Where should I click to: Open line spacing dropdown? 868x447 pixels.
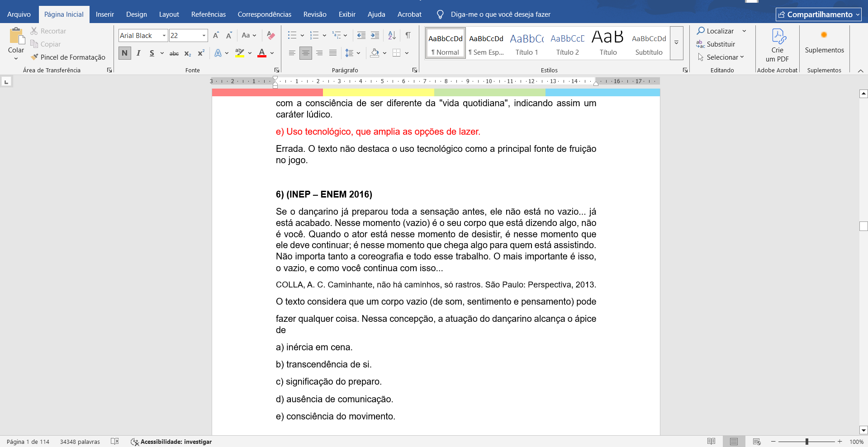352,53
